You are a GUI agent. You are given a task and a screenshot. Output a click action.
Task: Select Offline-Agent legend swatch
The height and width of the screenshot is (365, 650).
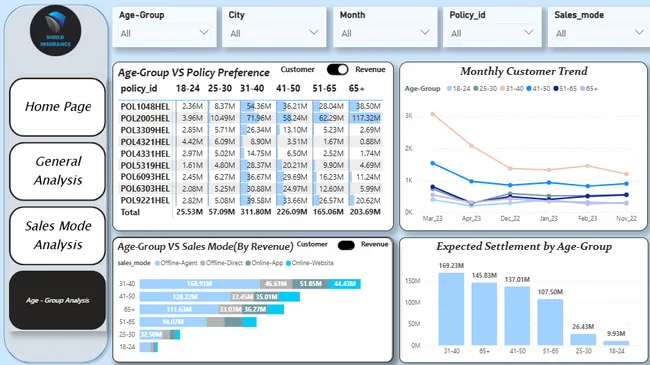tap(157, 263)
